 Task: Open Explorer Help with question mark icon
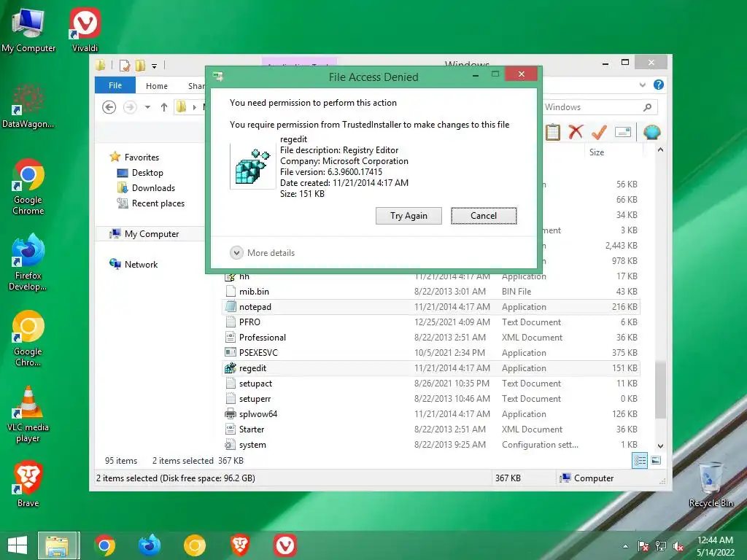point(659,85)
